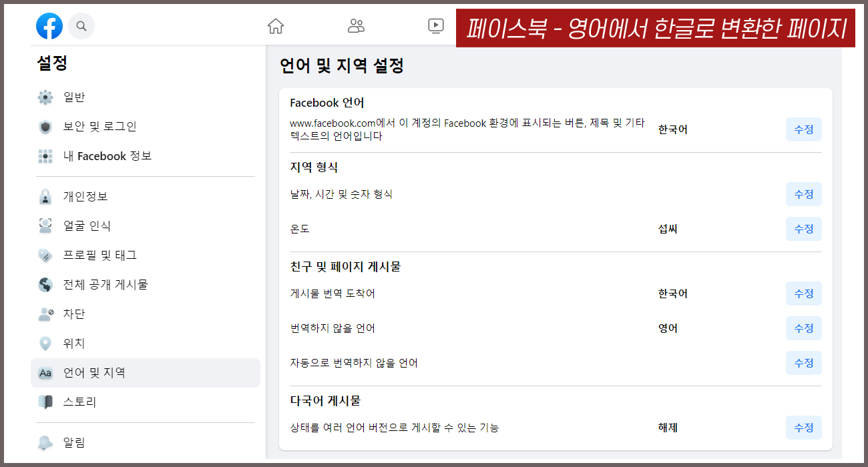Click the grid icon beside 내 Facebook 정보
This screenshot has height=467, width=868.
pos(45,156)
